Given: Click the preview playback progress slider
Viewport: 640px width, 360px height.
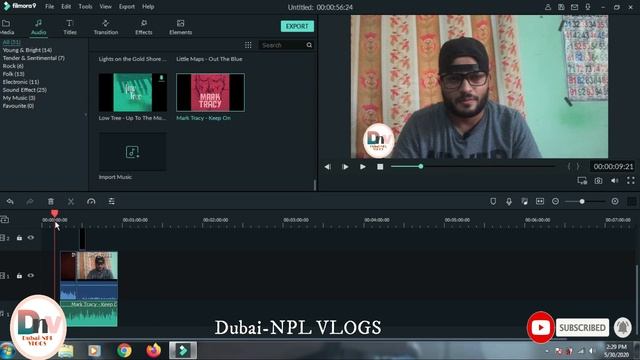Looking at the screenshot, I should (473, 167).
